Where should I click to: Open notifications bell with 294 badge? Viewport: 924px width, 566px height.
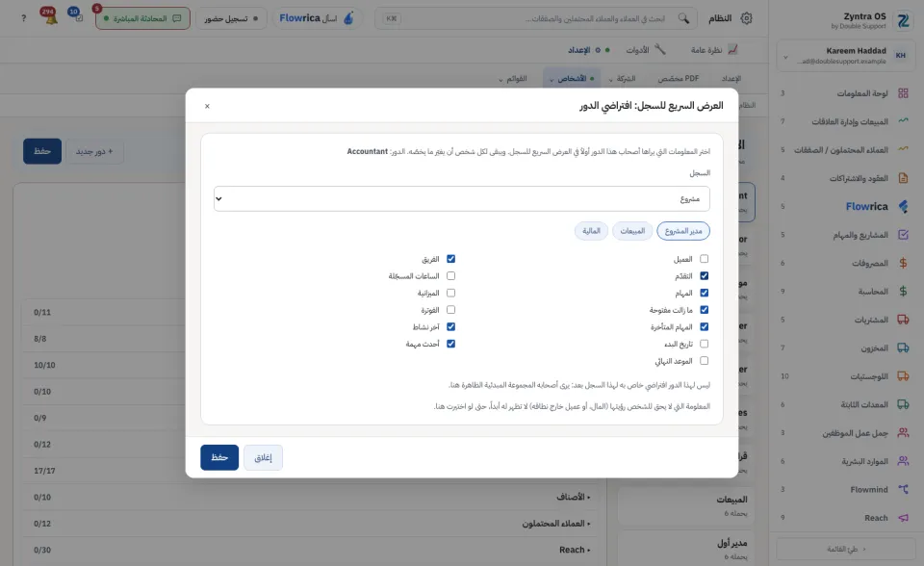49,16
